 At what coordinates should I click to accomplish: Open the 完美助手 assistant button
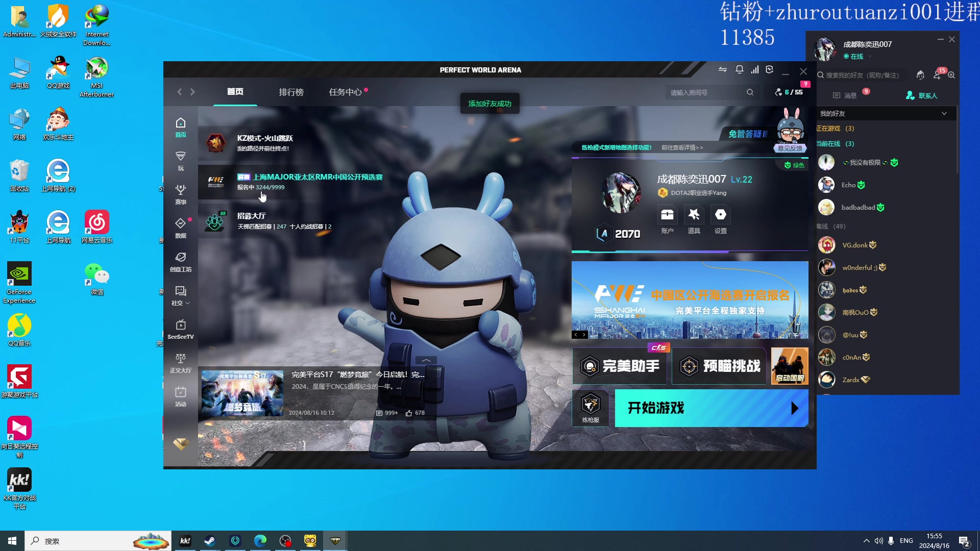620,366
